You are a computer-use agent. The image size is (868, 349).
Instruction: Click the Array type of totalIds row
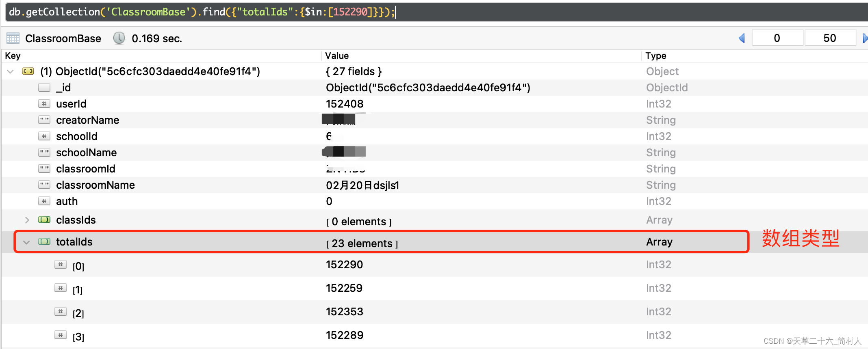[659, 242]
